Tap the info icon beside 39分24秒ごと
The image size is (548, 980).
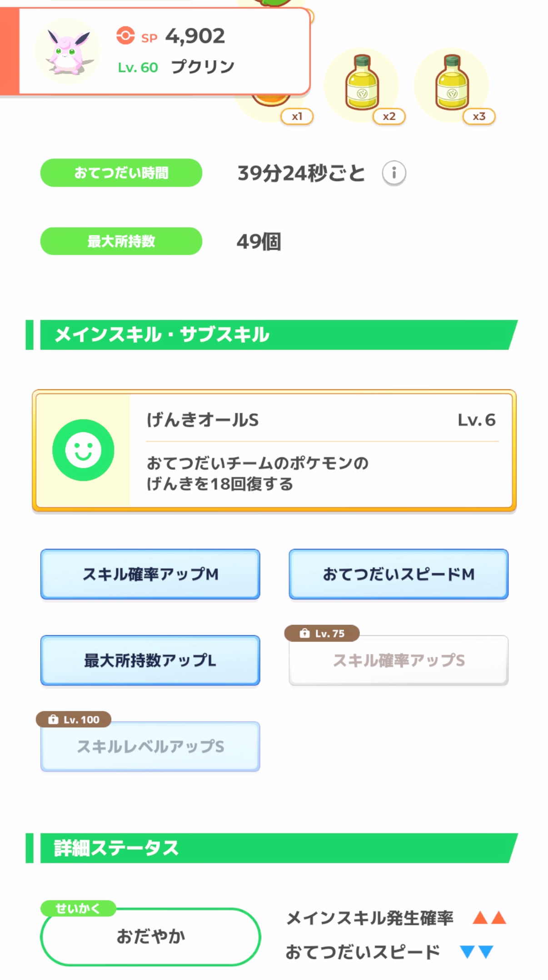(x=394, y=173)
